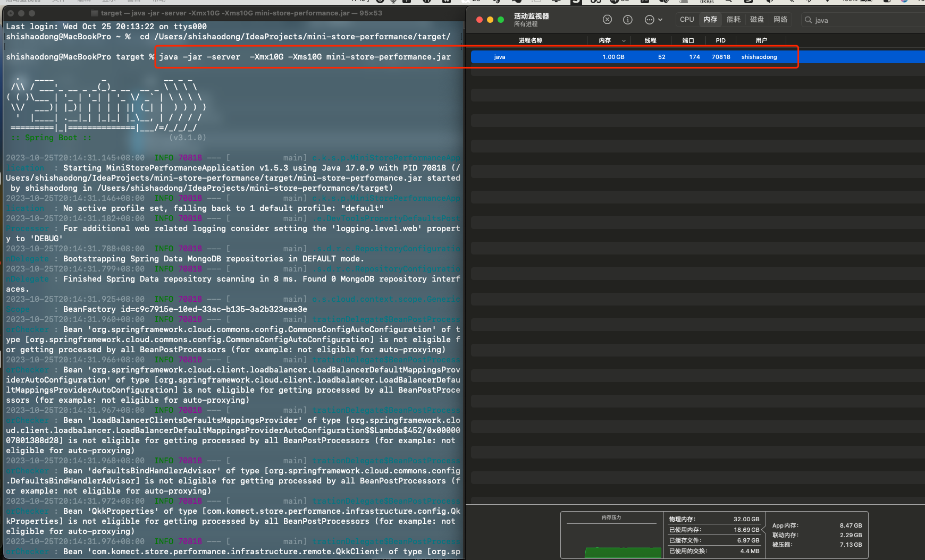Click Activity Monitor's green zoom button
The width and height of the screenshot is (925, 560).
click(501, 20)
